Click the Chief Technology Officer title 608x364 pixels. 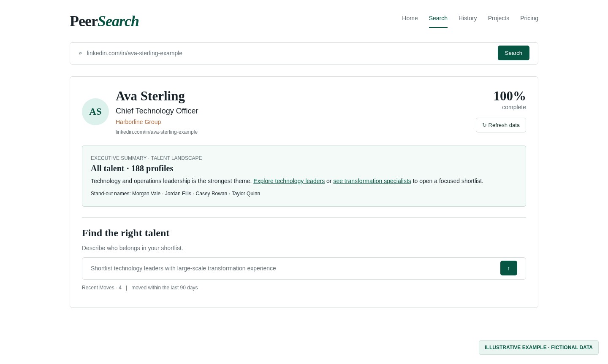[157, 111]
